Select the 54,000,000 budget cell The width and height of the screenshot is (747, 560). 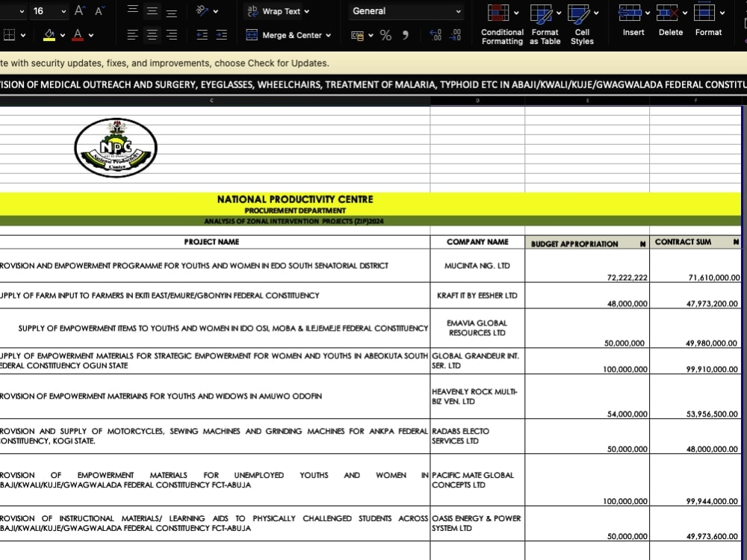coord(587,396)
